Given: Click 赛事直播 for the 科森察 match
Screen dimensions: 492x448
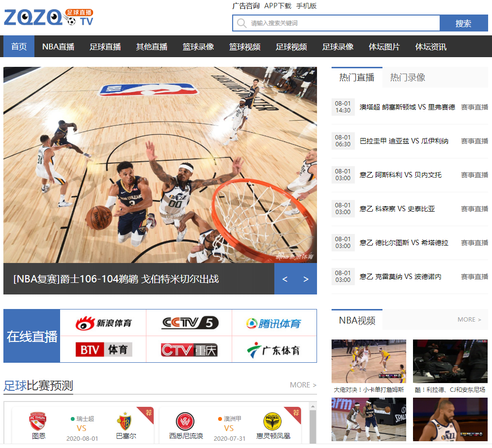Looking at the screenshot, I should [475, 209].
